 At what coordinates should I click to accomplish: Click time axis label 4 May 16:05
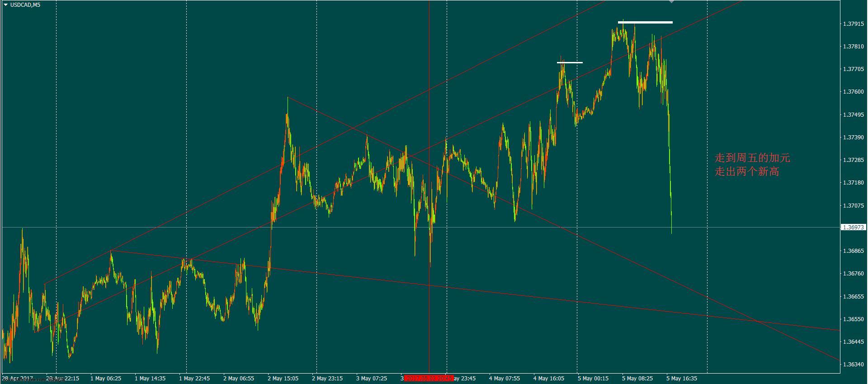[x=549, y=378]
